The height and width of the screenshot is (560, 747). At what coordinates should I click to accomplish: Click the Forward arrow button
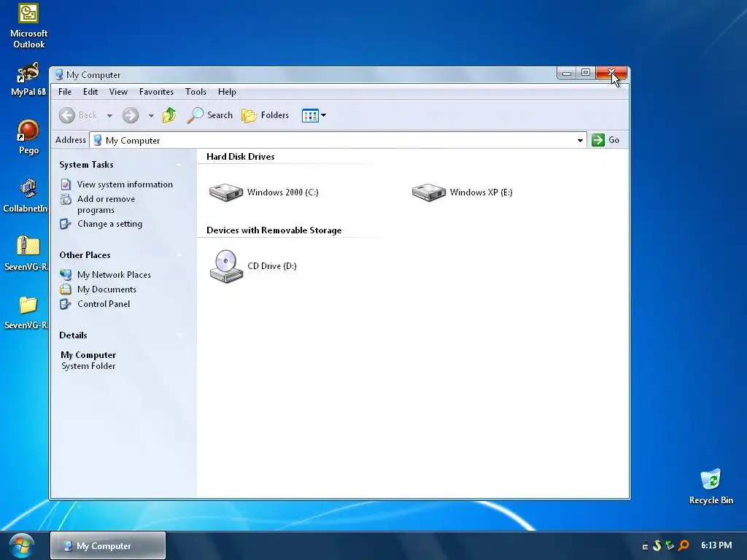coord(130,115)
